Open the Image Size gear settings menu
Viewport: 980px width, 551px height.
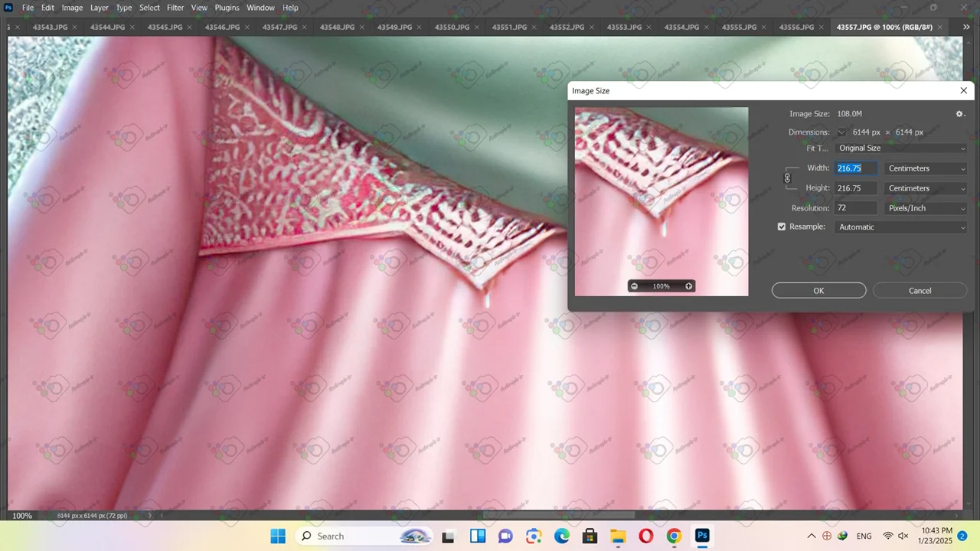point(959,114)
